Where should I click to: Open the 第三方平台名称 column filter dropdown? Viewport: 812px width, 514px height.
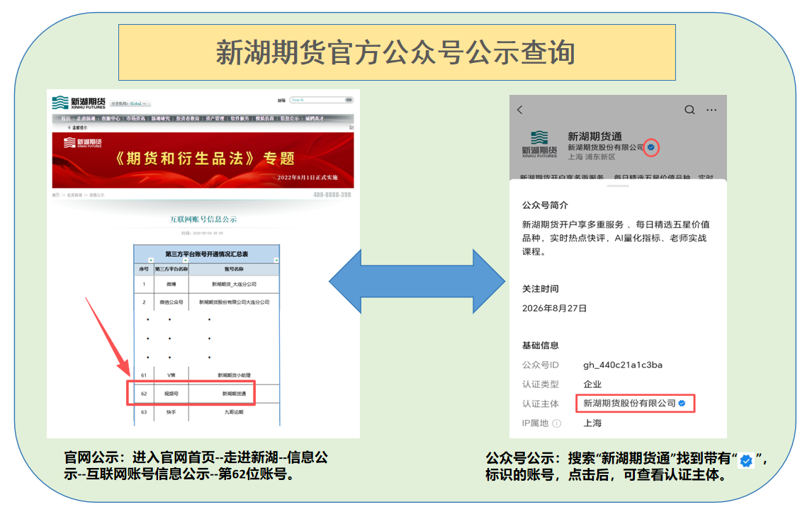pyautogui.click(x=186, y=261)
